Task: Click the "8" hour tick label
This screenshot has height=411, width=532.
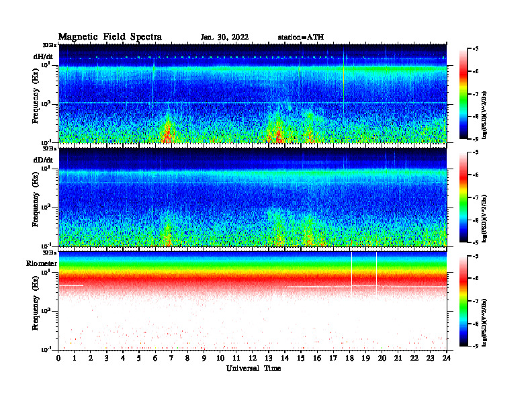Action: [187, 359]
